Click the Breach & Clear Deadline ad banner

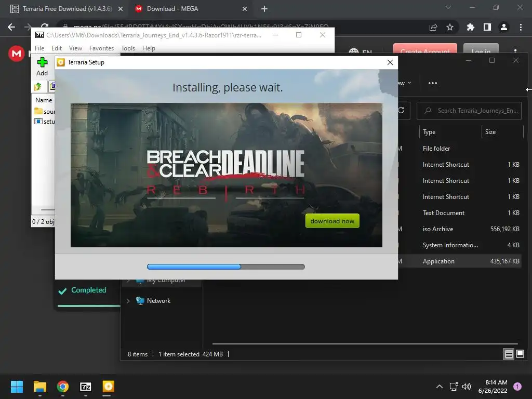[227, 175]
